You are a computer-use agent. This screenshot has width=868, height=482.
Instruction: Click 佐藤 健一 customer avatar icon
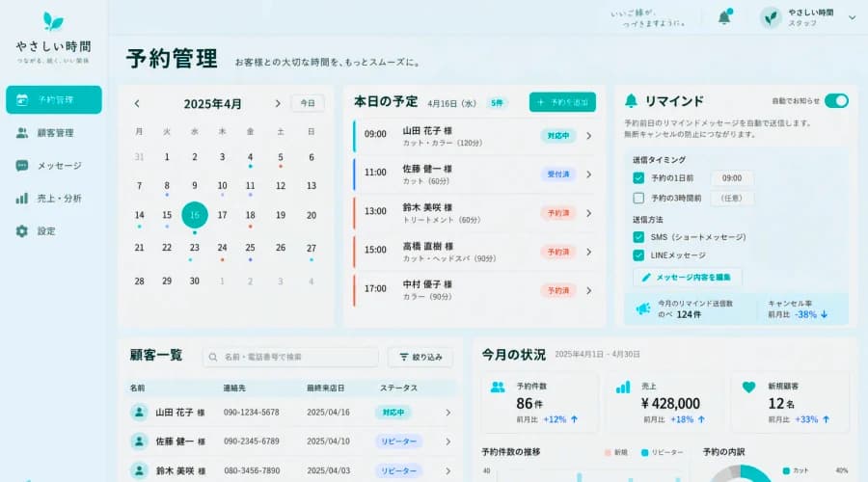tap(139, 442)
